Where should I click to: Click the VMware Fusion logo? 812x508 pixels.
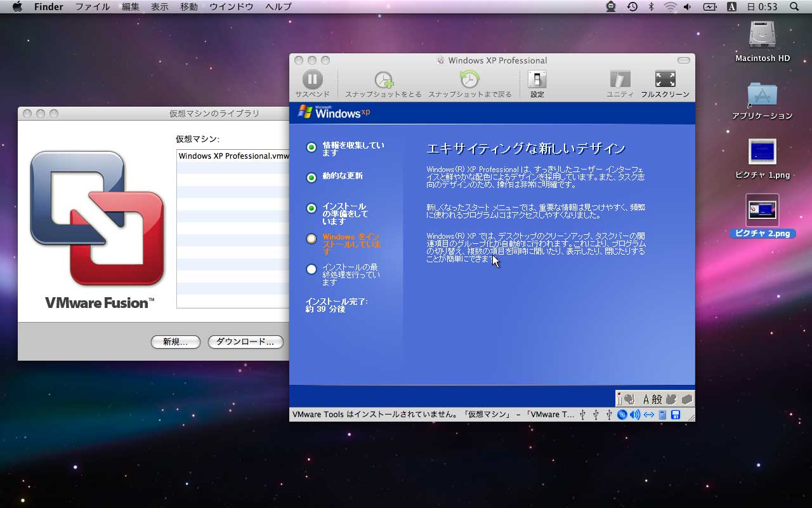(x=98, y=229)
